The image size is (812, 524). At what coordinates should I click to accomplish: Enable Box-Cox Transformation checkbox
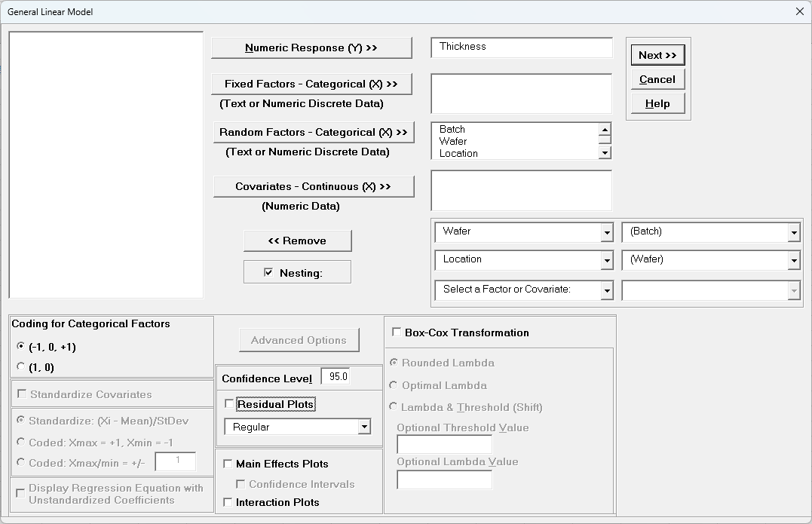397,332
